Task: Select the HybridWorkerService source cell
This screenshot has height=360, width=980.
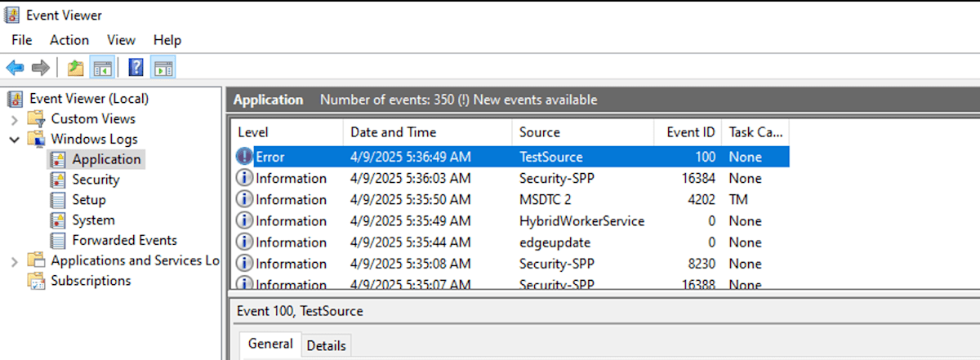Action: (x=583, y=220)
